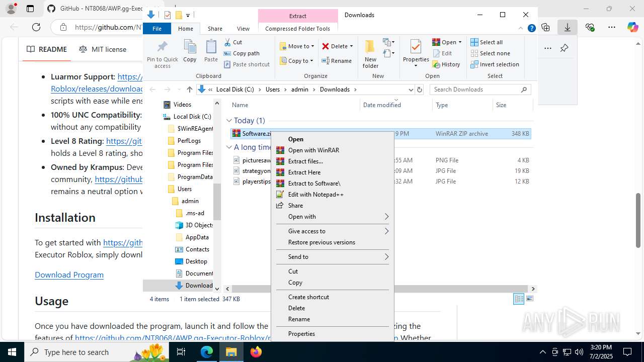This screenshot has width=644, height=362.
Task: Click History in Open group
Action: click(x=446, y=64)
